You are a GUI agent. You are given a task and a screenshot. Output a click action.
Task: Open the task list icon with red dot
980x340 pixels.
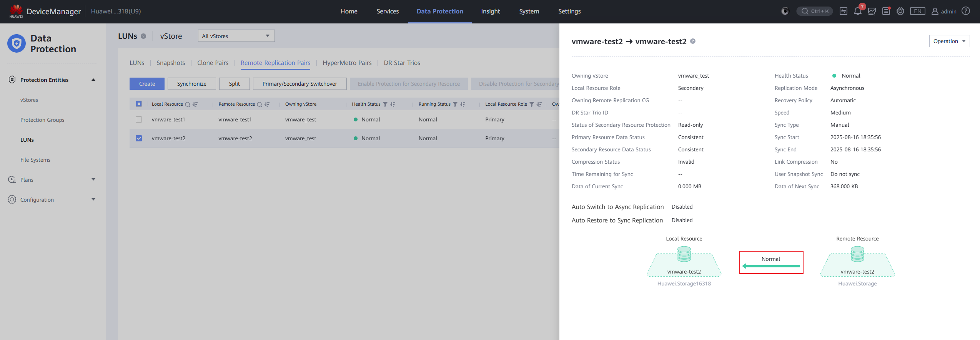click(886, 11)
